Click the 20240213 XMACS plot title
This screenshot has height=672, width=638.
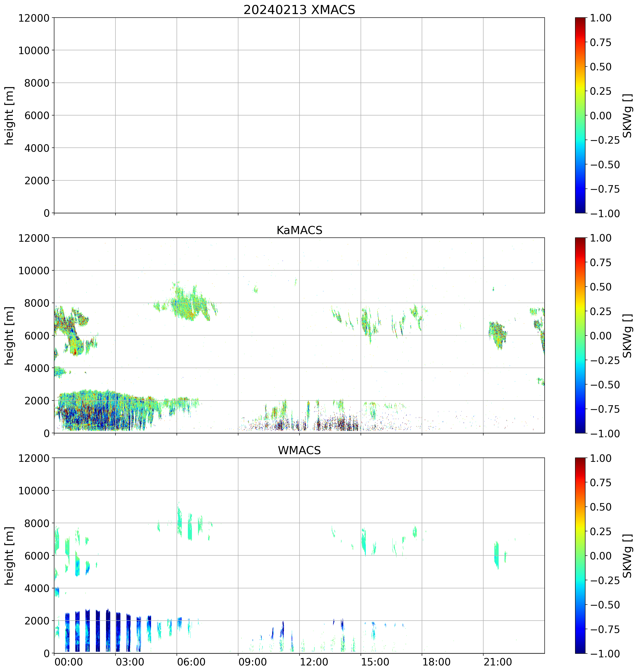(x=299, y=10)
